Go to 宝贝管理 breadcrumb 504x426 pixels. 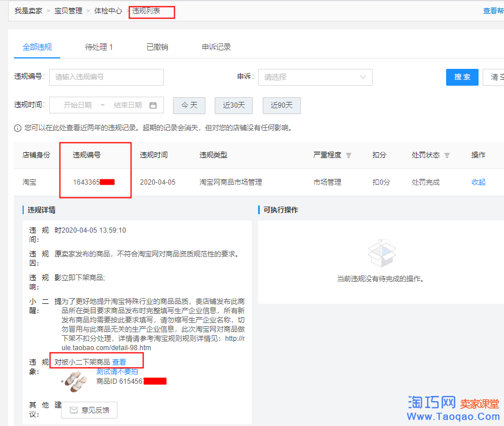(68, 11)
